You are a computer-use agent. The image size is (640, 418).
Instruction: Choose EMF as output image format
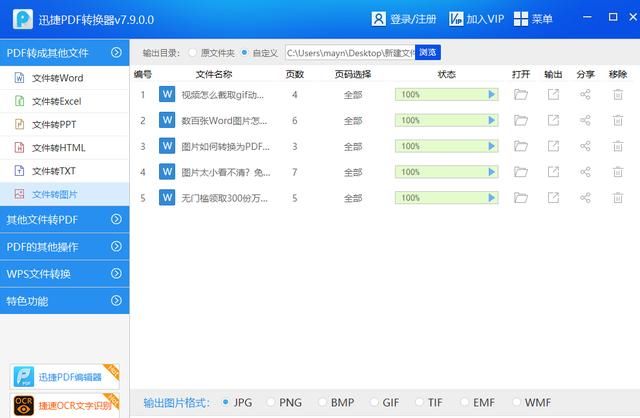pos(464,402)
